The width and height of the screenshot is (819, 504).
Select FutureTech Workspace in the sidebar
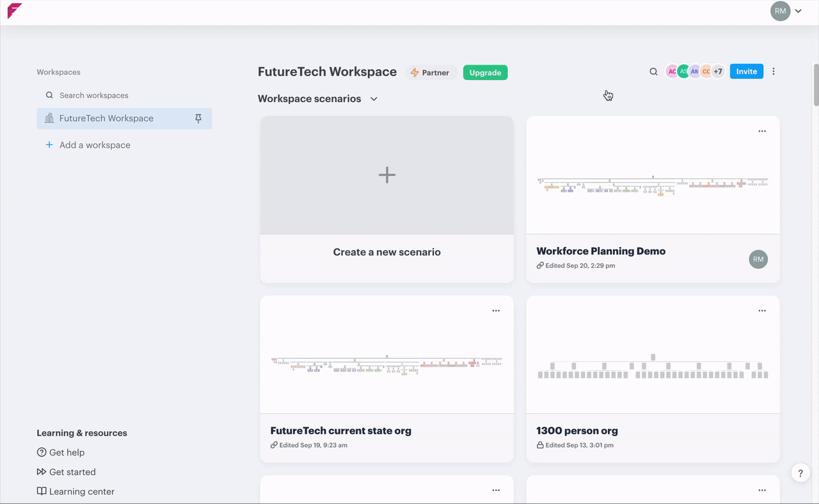pos(106,118)
